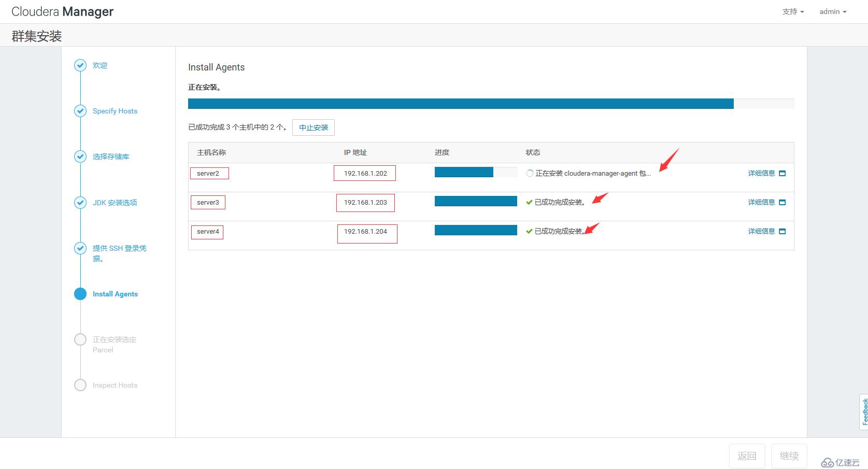
Task: View 详细信息 for server4
Action: [762, 232]
